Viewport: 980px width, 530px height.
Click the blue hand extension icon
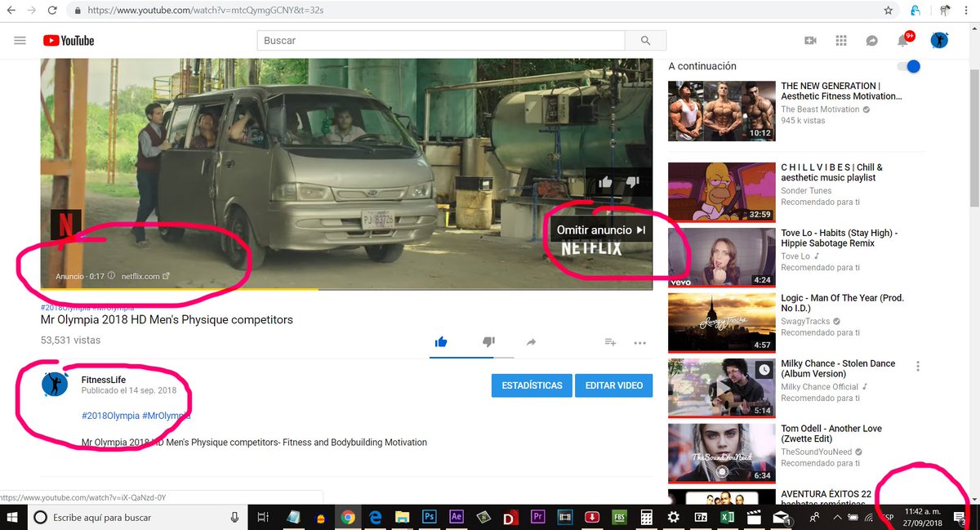(x=916, y=11)
